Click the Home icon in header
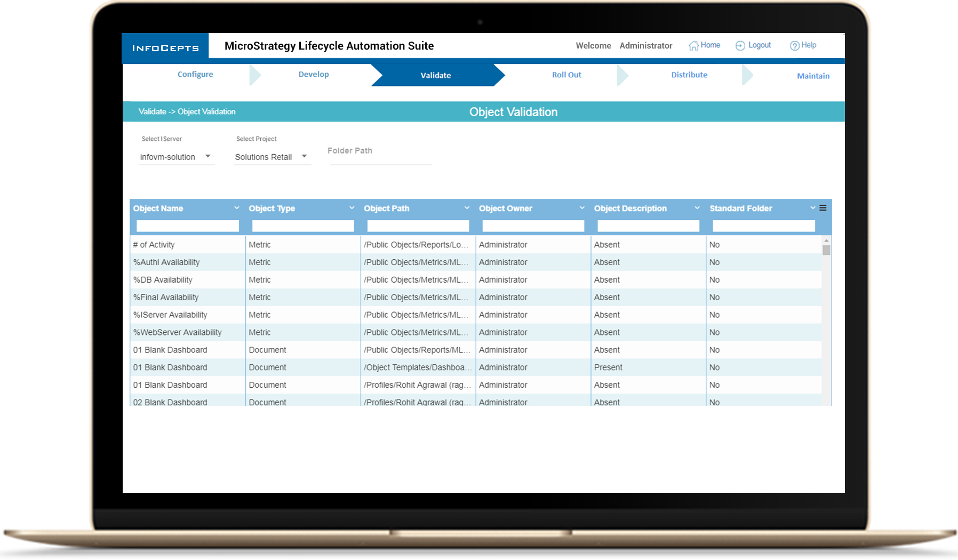This screenshot has width=958, height=560. pos(693,46)
